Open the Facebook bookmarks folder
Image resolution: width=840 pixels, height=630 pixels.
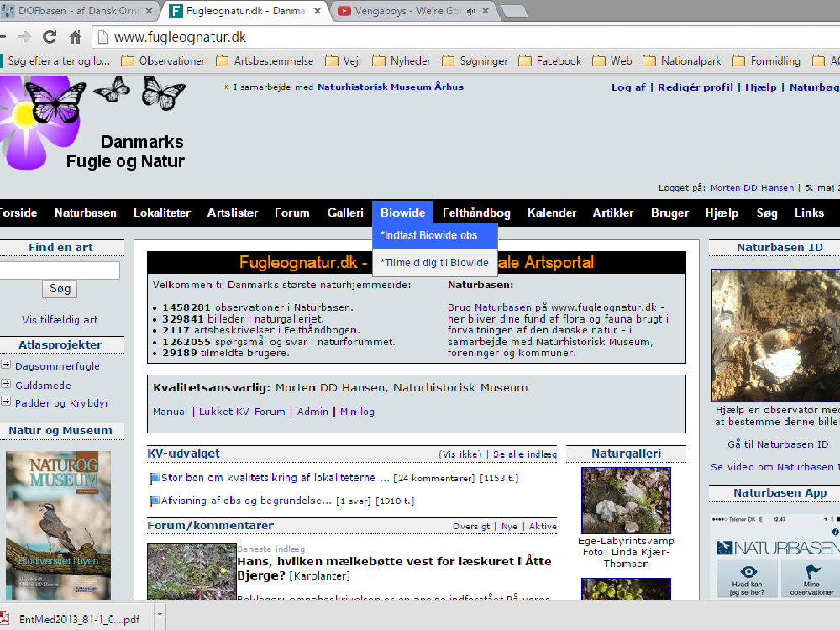click(550, 61)
